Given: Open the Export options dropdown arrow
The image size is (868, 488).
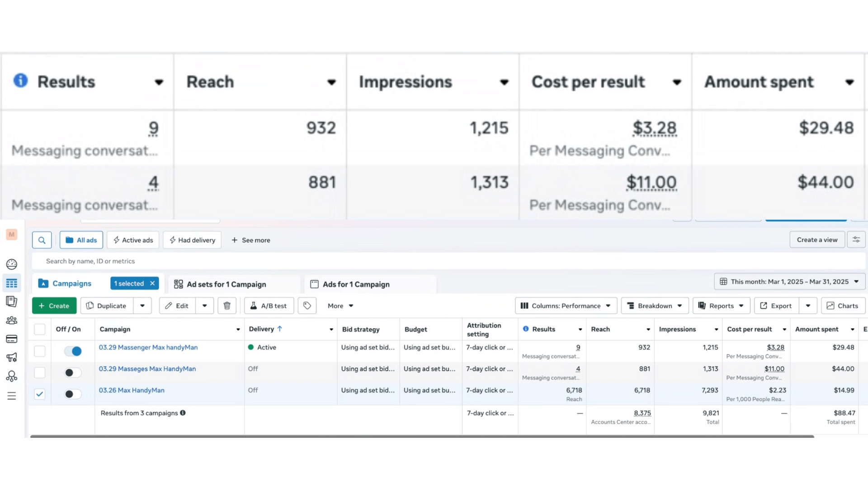Looking at the screenshot, I should click(x=808, y=306).
